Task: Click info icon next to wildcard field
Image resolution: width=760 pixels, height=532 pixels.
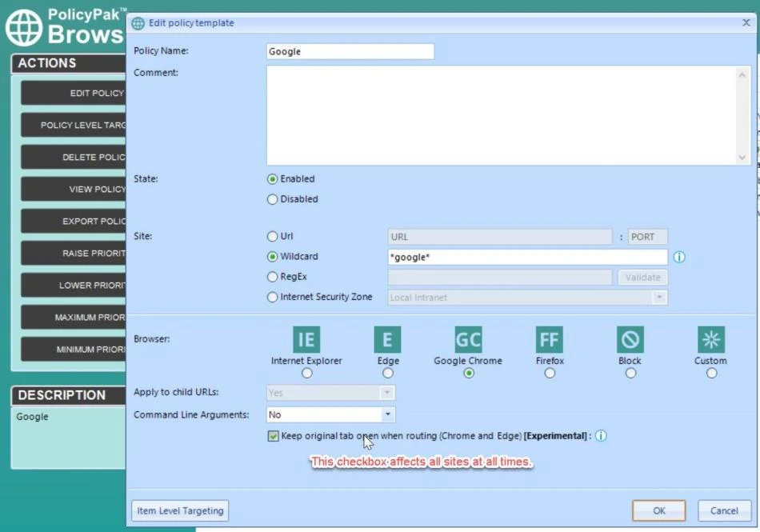Action: (679, 258)
